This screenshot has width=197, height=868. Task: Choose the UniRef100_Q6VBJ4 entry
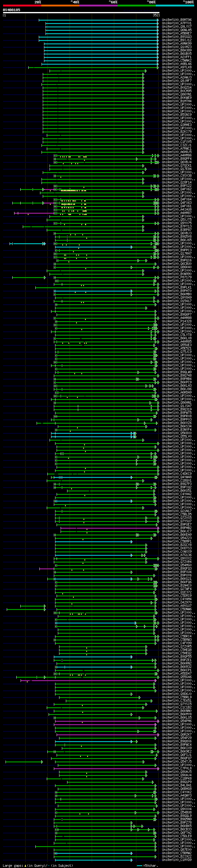(x=176, y=162)
